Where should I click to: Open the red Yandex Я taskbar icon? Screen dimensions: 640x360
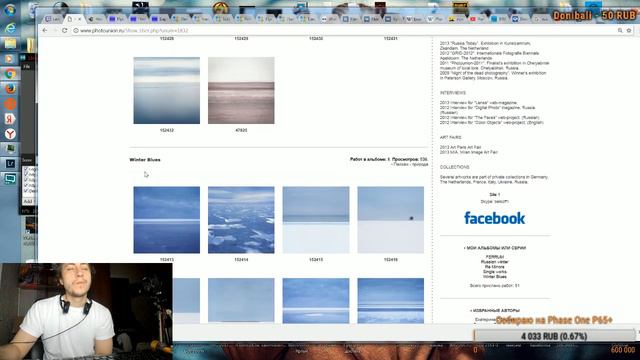tap(10, 119)
